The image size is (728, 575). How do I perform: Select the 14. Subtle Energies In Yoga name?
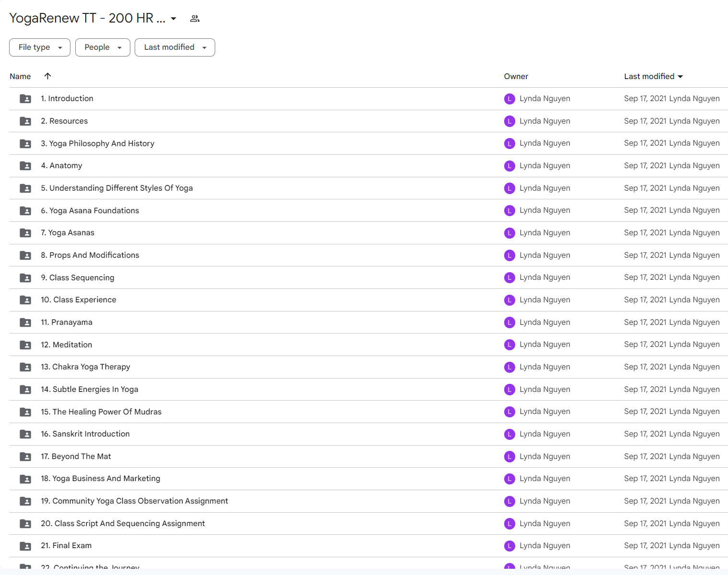tap(90, 389)
